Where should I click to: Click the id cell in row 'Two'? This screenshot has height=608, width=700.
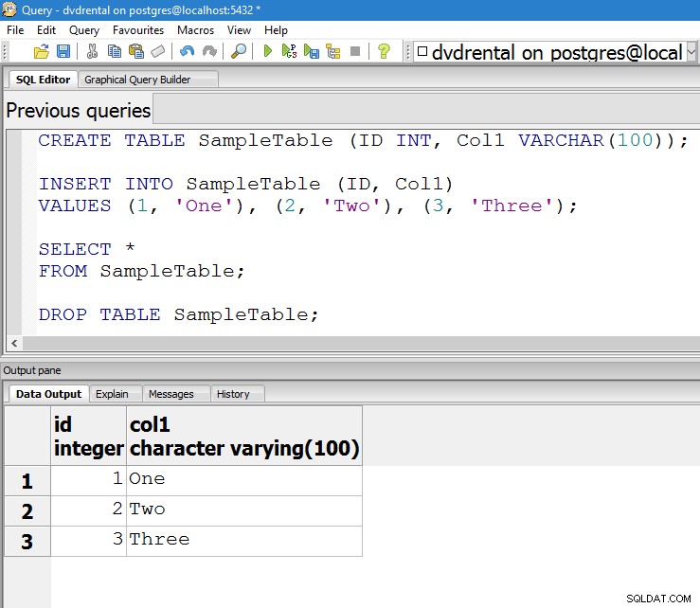(x=88, y=510)
